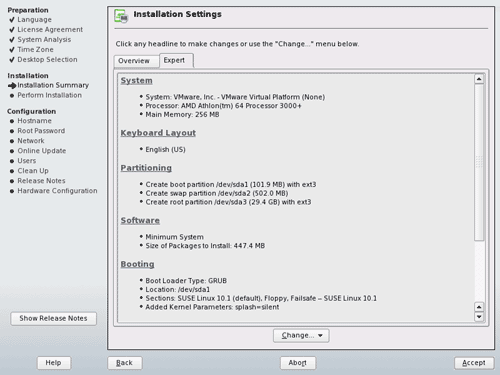Click the Abort button
This screenshot has height=375, width=500.
298,363
